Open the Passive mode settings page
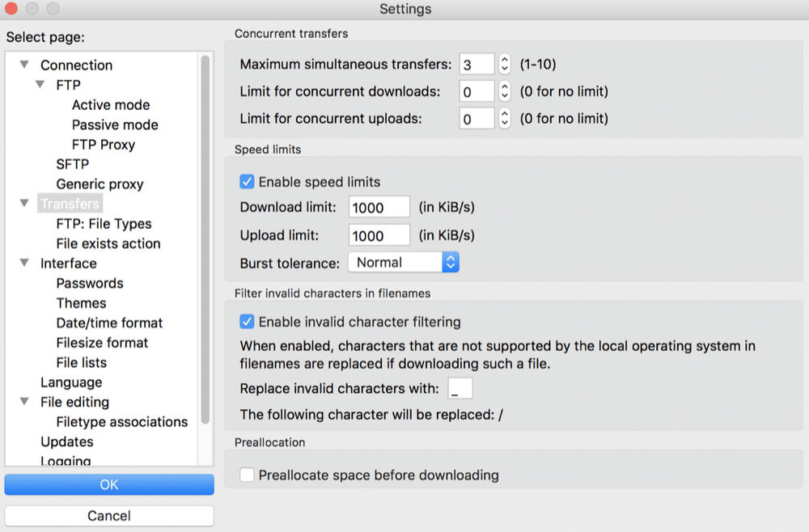Viewport: 809px width, 532px height. coord(115,125)
